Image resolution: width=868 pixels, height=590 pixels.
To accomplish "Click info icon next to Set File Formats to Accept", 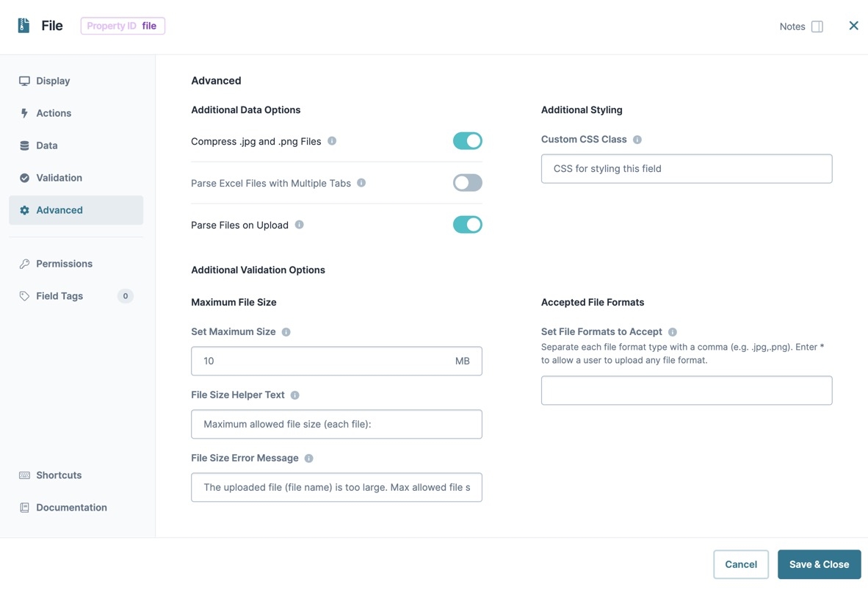I will (x=673, y=332).
